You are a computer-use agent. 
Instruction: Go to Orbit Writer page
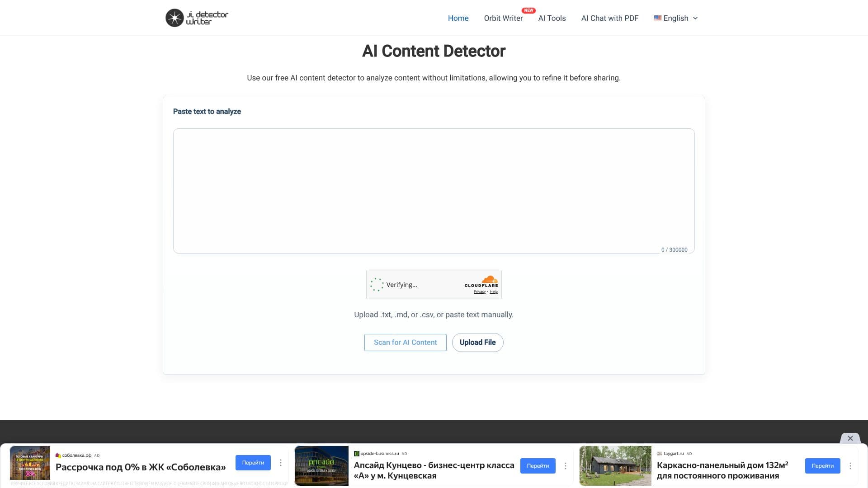tap(503, 18)
